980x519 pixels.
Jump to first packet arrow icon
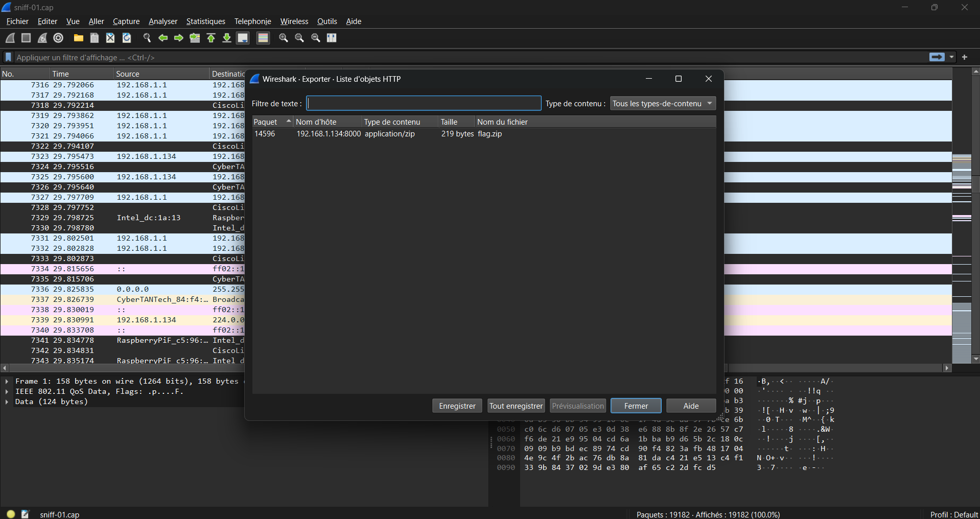click(211, 38)
